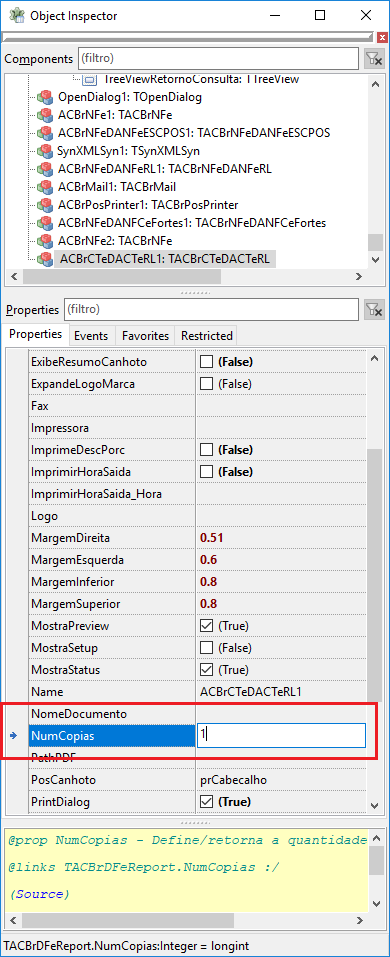This screenshot has height=957, width=390.
Task: Toggle the ImprimirHoraSaida checkbox
Action: pos(207,472)
